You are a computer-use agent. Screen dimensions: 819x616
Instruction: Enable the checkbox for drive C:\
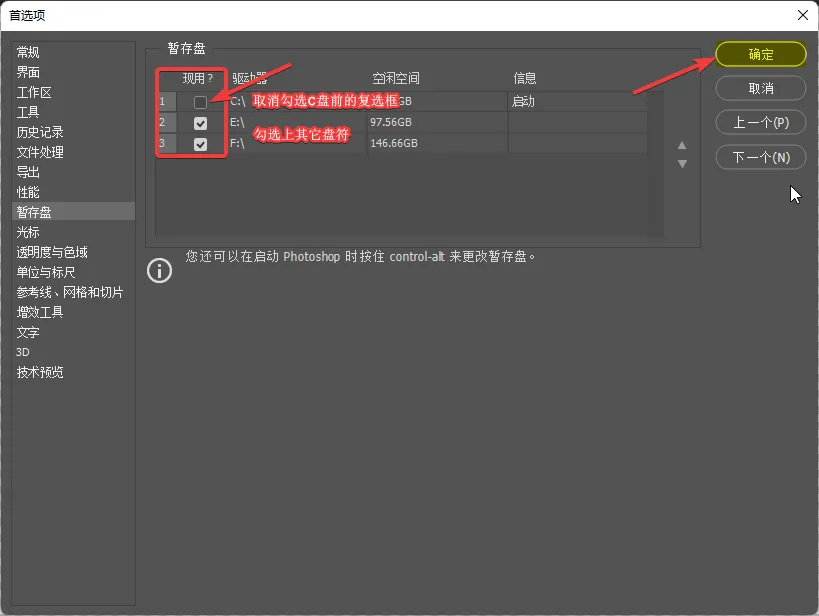[x=199, y=101]
